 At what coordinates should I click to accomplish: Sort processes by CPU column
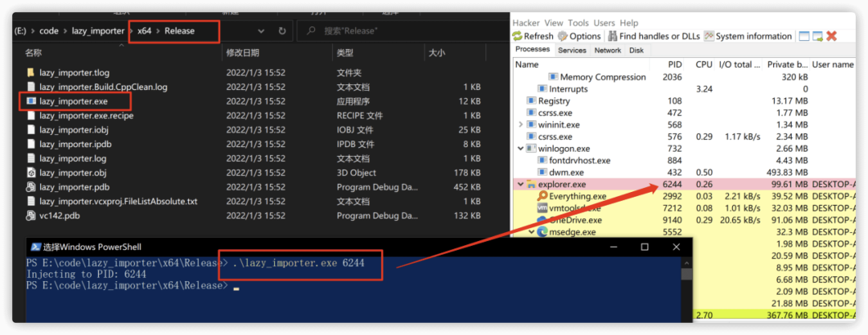(x=703, y=64)
